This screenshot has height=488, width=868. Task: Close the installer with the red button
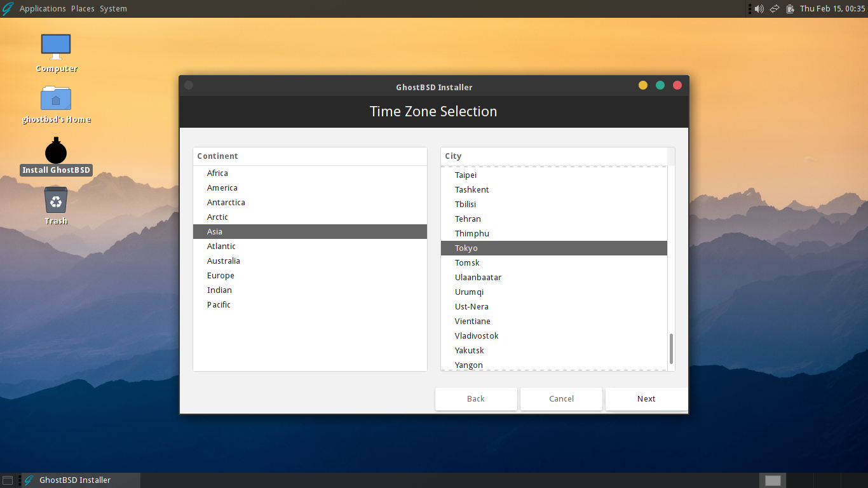point(677,85)
